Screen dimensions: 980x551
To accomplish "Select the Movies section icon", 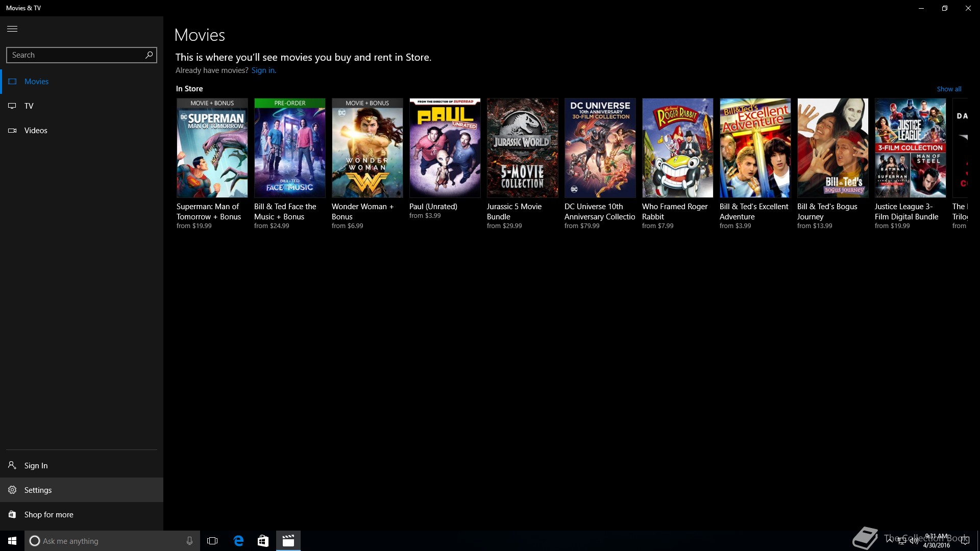I will point(12,81).
